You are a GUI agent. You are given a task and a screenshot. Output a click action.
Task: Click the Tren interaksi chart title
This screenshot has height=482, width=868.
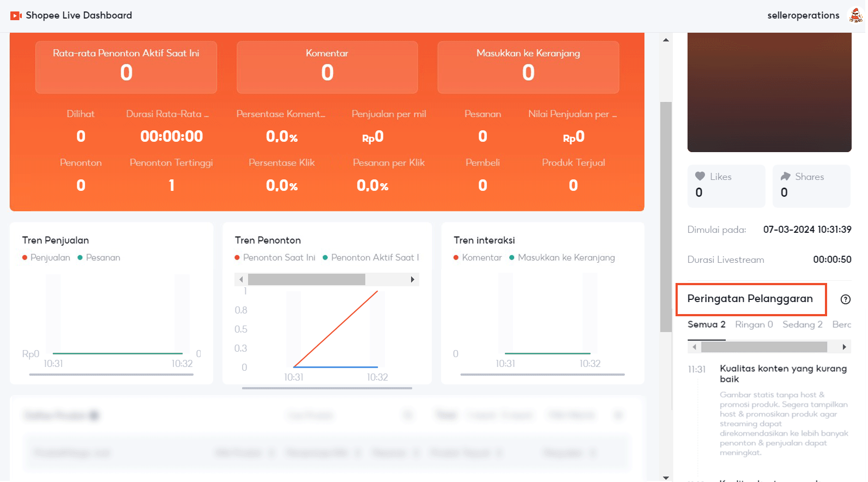click(x=484, y=240)
